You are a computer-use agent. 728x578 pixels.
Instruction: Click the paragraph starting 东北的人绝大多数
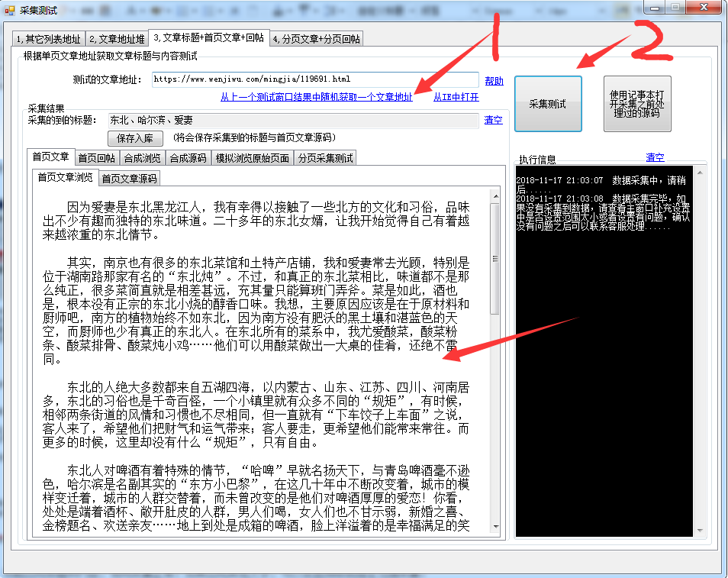click(x=256, y=415)
